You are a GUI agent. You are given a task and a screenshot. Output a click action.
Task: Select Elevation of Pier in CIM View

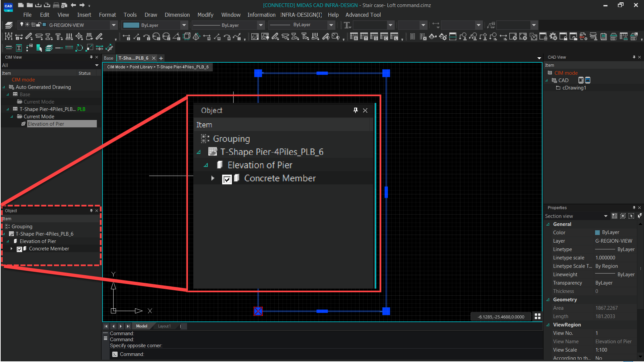point(46,124)
